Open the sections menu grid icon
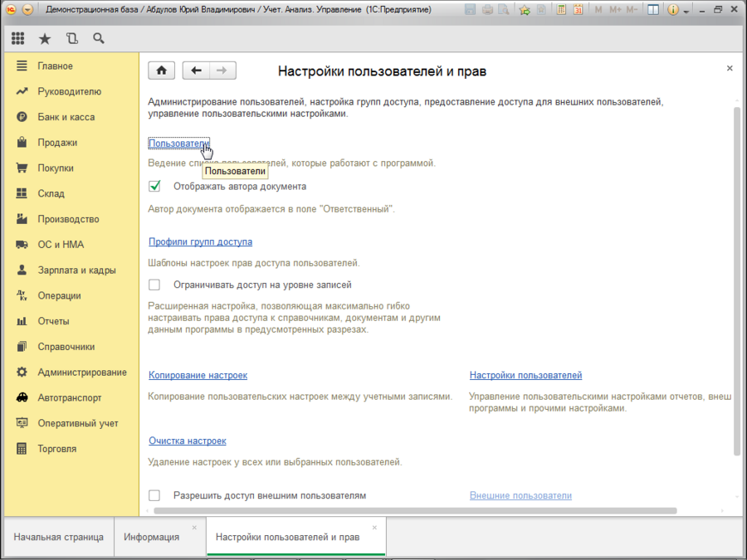747x560 pixels. click(x=17, y=38)
